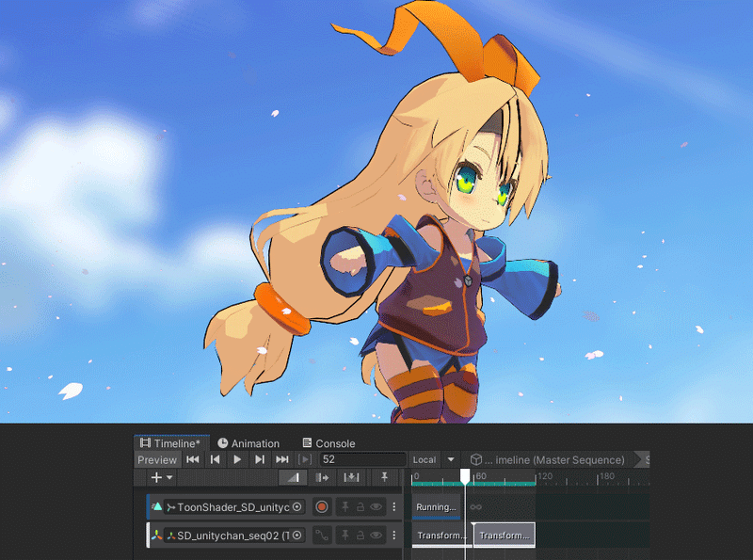Toggle the Preview button

click(157, 459)
